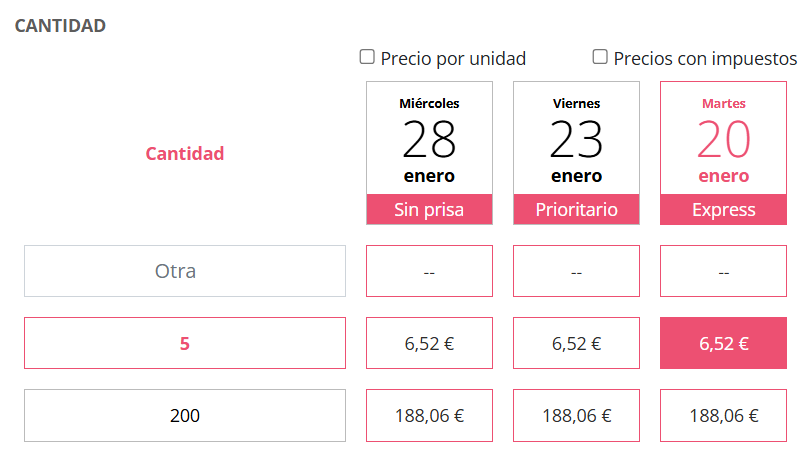The height and width of the screenshot is (453, 807).
Task: Pick the Martes 20 enero Express date
Action: point(723,138)
